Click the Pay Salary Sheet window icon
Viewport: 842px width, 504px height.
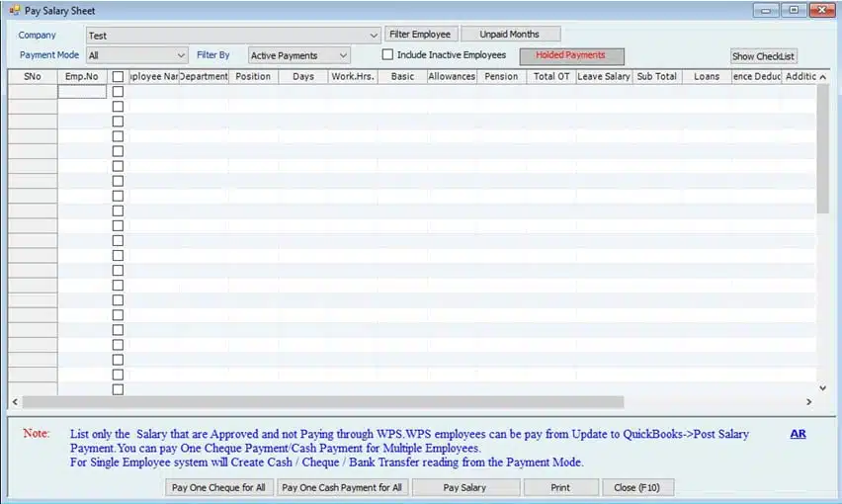tap(13, 10)
